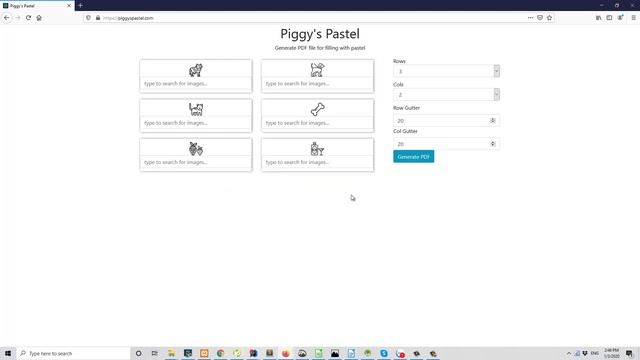Open the Rows dropdown

446,71
